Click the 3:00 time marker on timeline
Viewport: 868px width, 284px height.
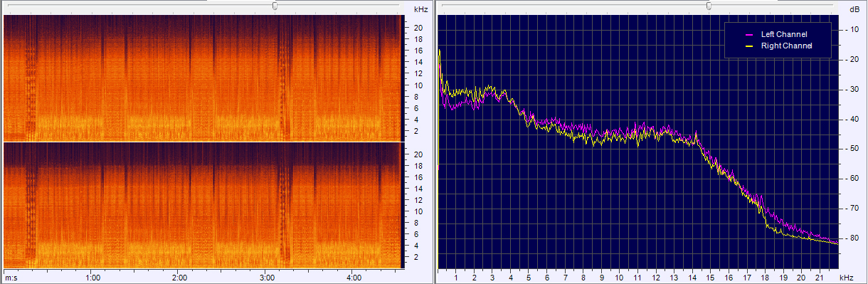[267, 278]
